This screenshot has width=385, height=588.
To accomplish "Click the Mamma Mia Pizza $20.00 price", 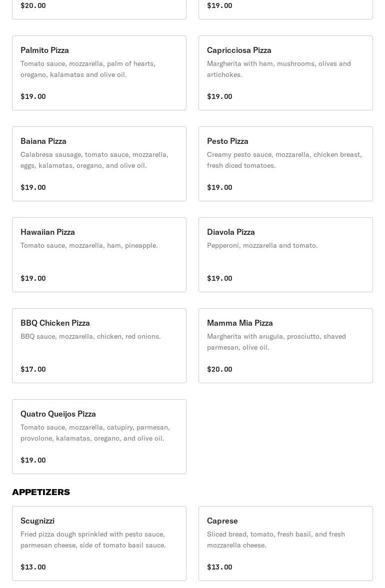I will (x=219, y=369).
